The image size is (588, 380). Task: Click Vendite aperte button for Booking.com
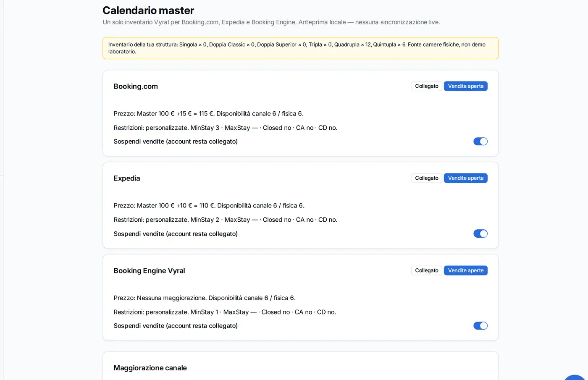click(x=466, y=86)
